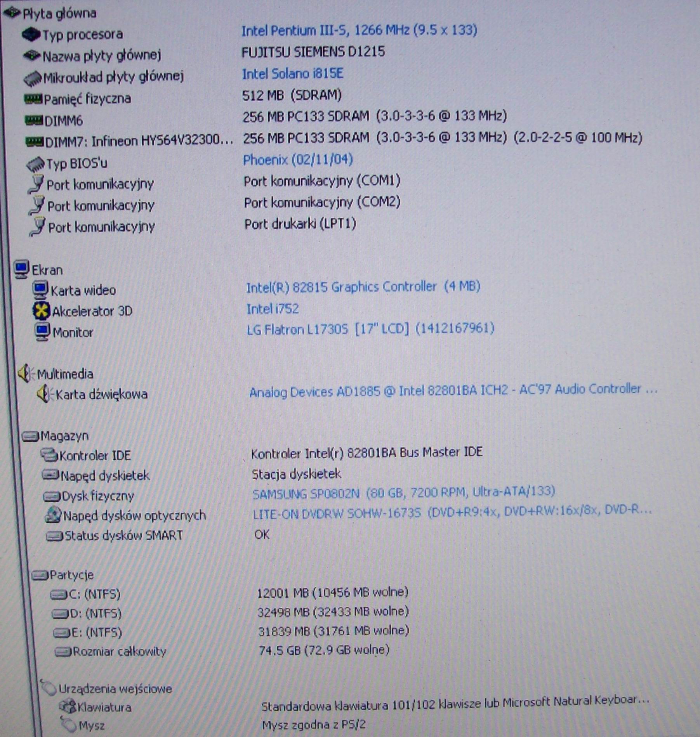700x737 pixels.
Task: Open the Analog Devices AD1885 audio link
Action: tap(453, 390)
